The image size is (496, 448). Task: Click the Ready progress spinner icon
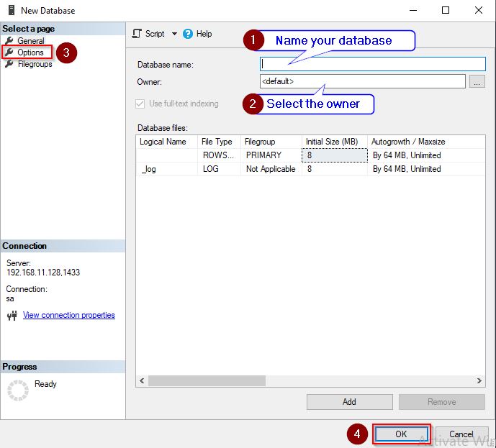17,389
